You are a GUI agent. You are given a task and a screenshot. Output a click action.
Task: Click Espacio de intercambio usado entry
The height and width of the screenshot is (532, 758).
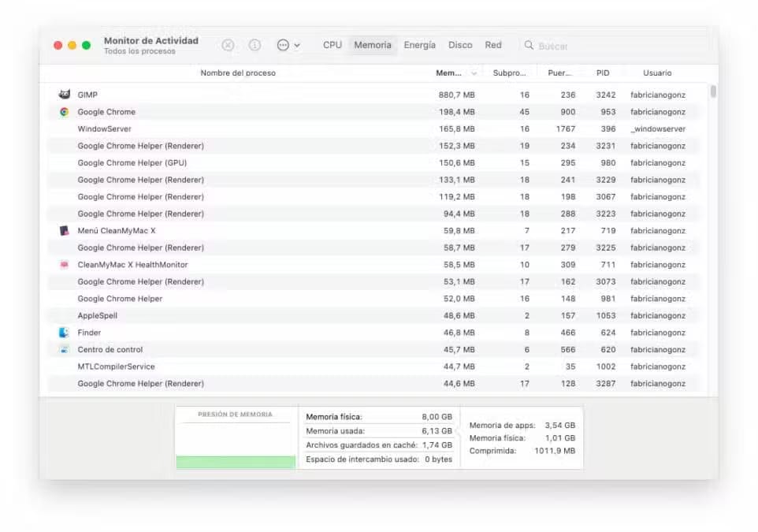click(379, 459)
